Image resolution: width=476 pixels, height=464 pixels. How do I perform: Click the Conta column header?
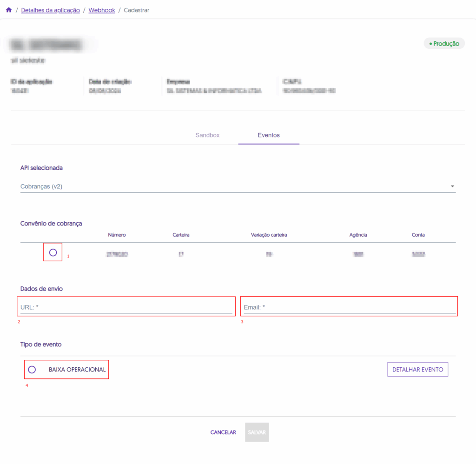tap(418, 235)
